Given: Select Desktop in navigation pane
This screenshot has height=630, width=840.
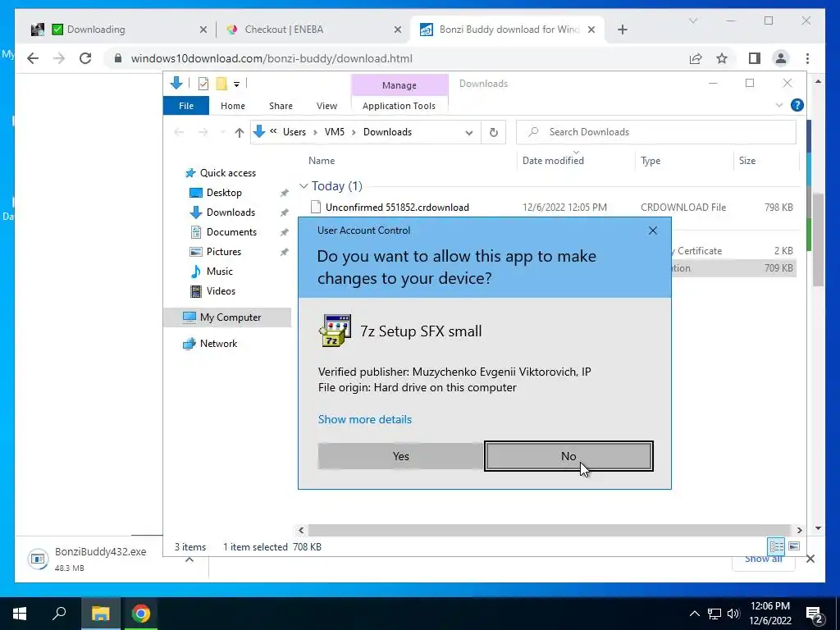Looking at the screenshot, I should tap(224, 193).
